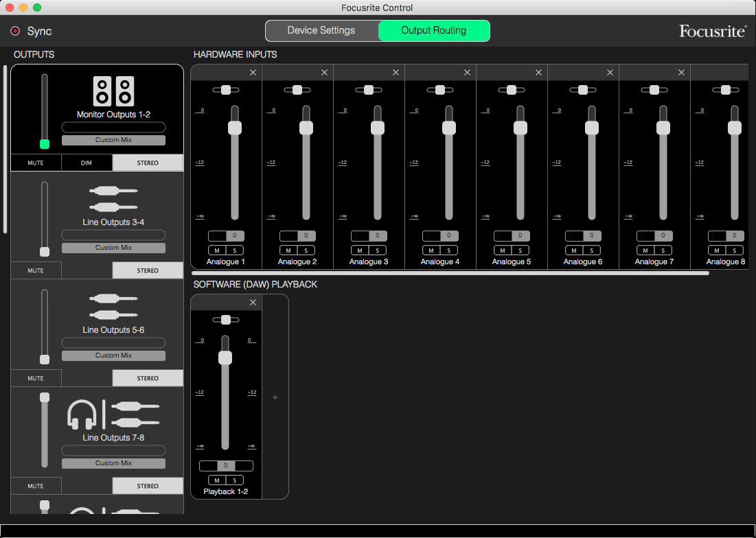
Task: Mute the Line Outputs 7-8
Action: pos(36,486)
